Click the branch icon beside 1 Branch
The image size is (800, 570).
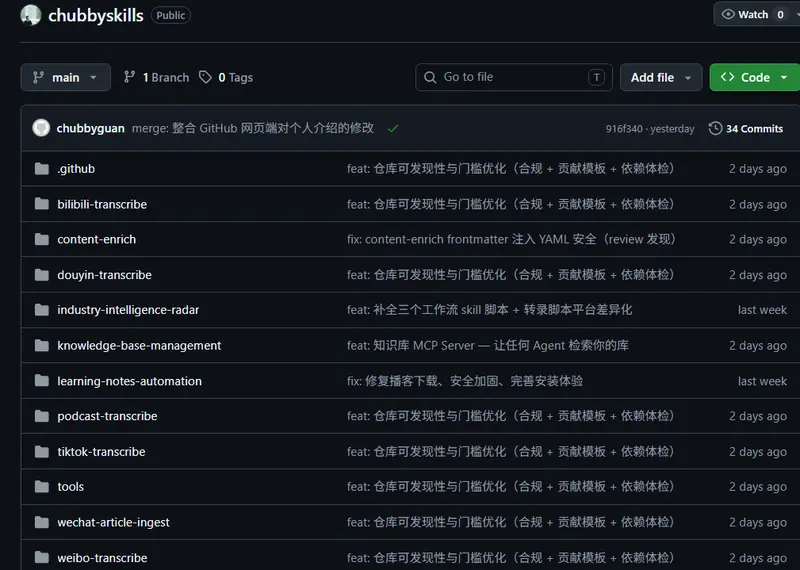pos(130,77)
